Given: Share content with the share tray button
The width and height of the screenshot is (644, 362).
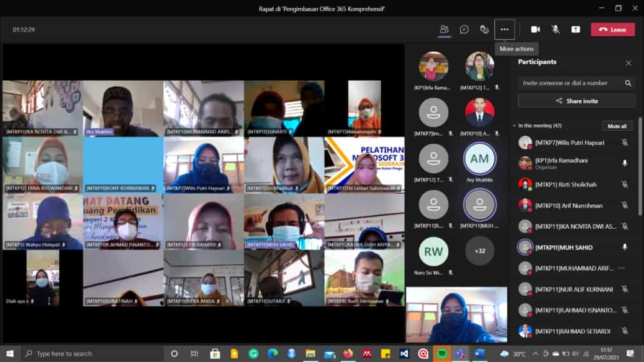Looking at the screenshot, I should pyautogui.click(x=575, y=29).
